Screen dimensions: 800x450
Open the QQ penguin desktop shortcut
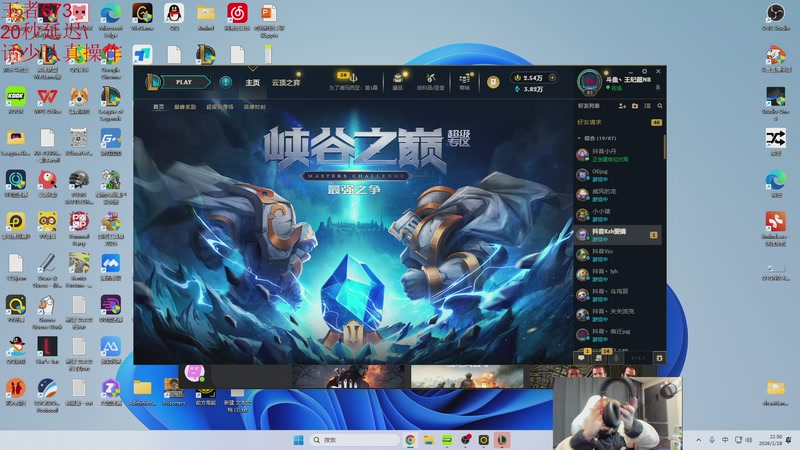174,17
